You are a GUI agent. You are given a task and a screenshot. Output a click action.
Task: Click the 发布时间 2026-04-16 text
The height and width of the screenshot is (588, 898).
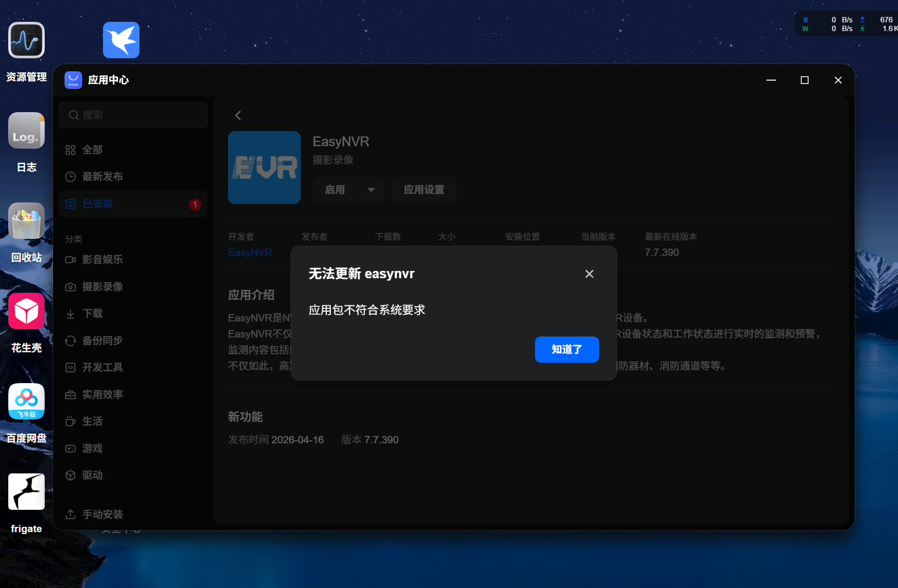[x=276, y=440]
